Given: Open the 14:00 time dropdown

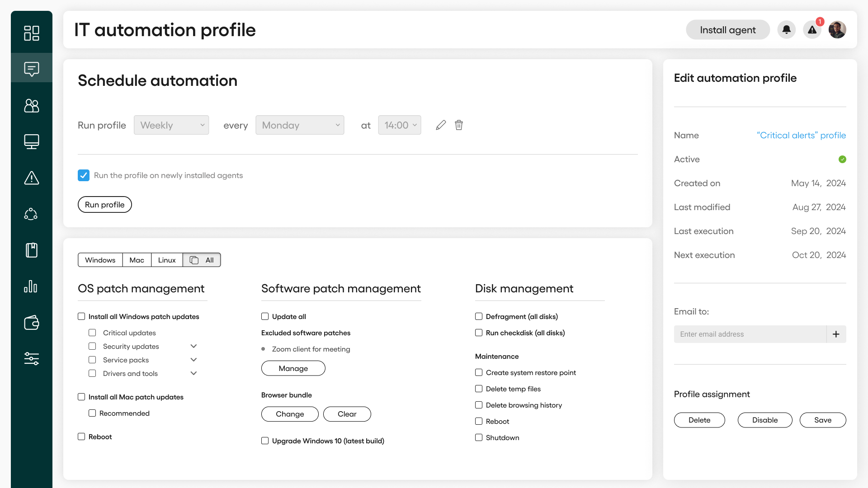Looking at the screenshot, I should coord(400,125).
